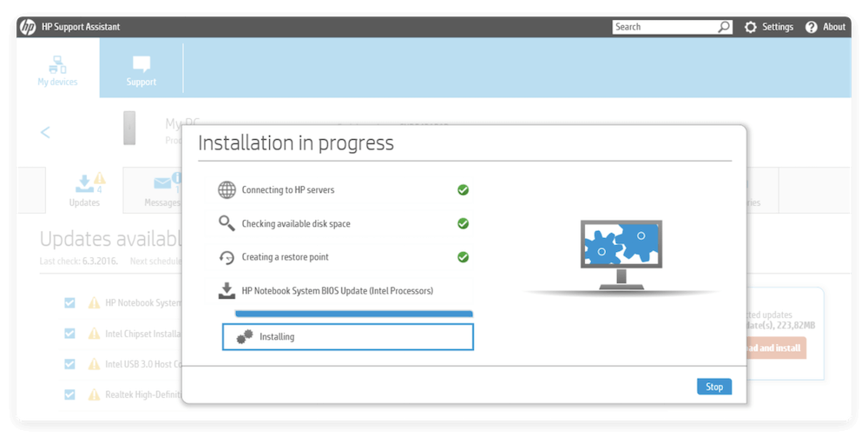This screenshot has height=437, width=868.
Task: Open About via question mark icon
Action: 812,27
